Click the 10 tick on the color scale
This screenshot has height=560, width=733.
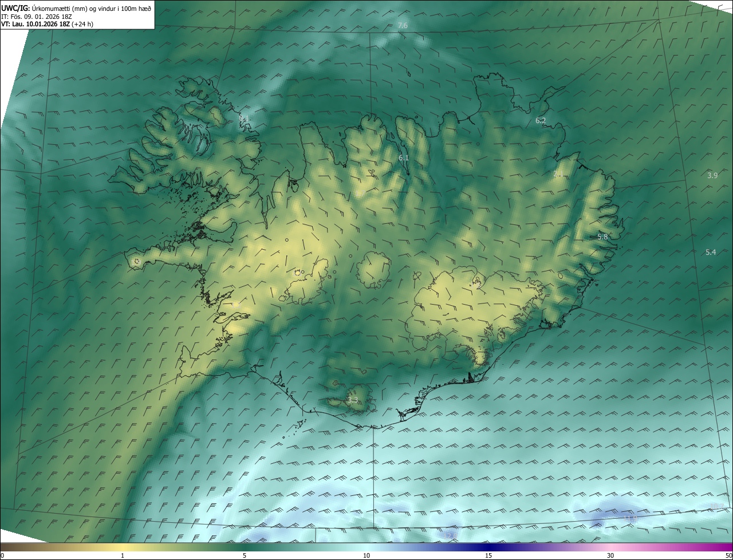pyautogui.click(x=366, y=555)
